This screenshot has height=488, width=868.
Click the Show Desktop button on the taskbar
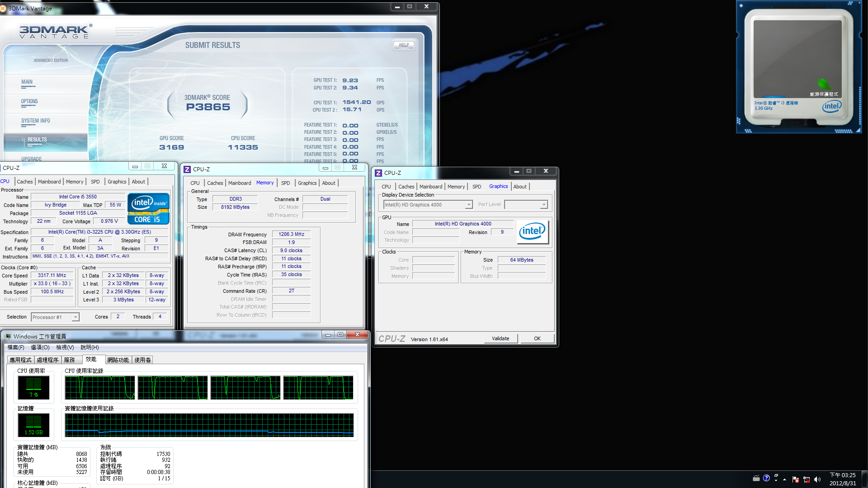(x=864, y=479)
